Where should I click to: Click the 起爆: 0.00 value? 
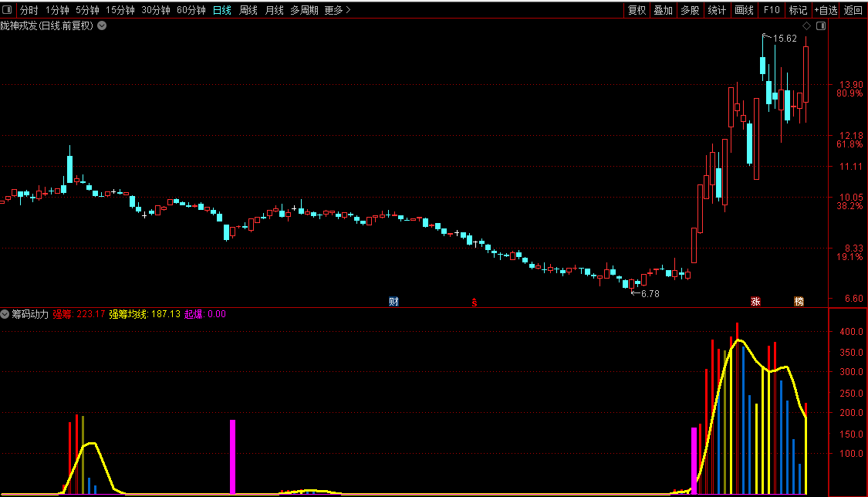[x=204, y=314]
